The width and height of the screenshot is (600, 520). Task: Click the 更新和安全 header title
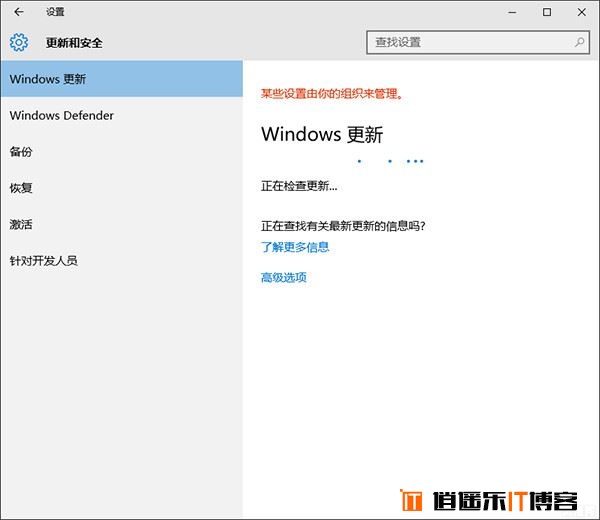click(x=74, y=43)
